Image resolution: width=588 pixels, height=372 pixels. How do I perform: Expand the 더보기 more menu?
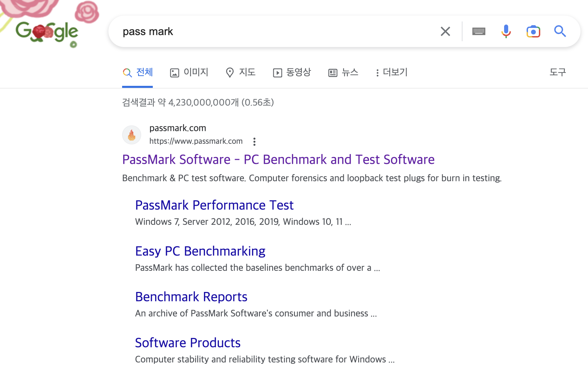[392, 72]
